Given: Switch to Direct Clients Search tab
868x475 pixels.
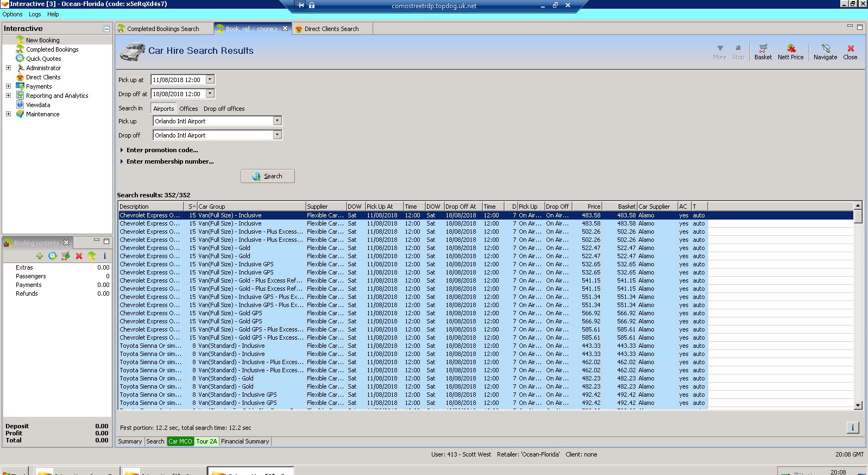Looking at the screenshot, I should click(x=331, y=29).
